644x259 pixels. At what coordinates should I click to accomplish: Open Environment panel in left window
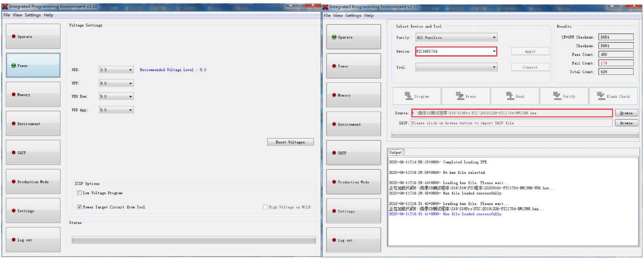click(33, 123)
